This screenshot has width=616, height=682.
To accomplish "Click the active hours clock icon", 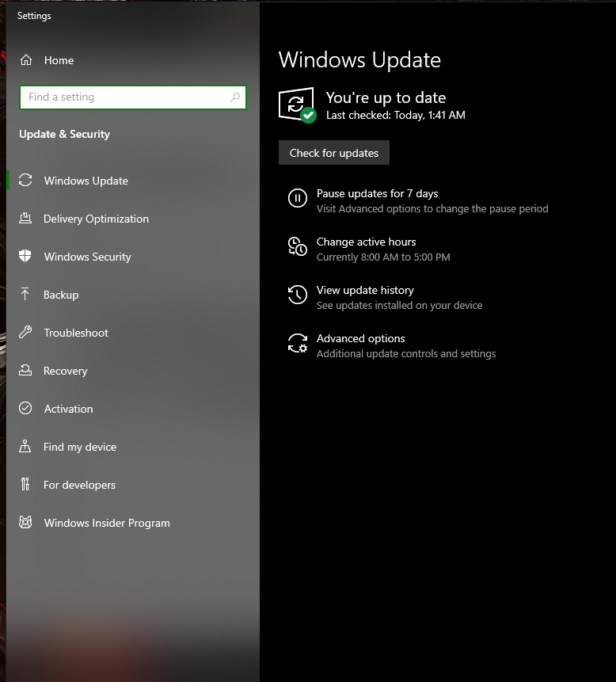I will coord(298,246).
